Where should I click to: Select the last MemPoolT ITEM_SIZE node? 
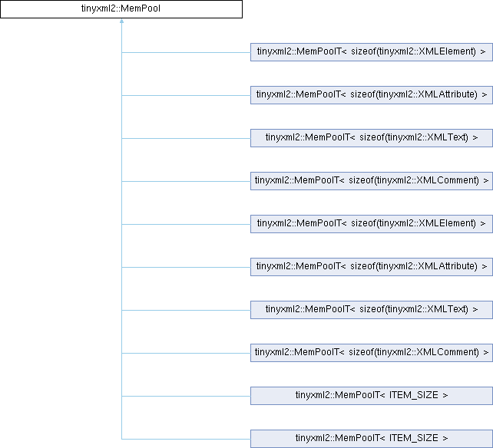tap(372, 439)
